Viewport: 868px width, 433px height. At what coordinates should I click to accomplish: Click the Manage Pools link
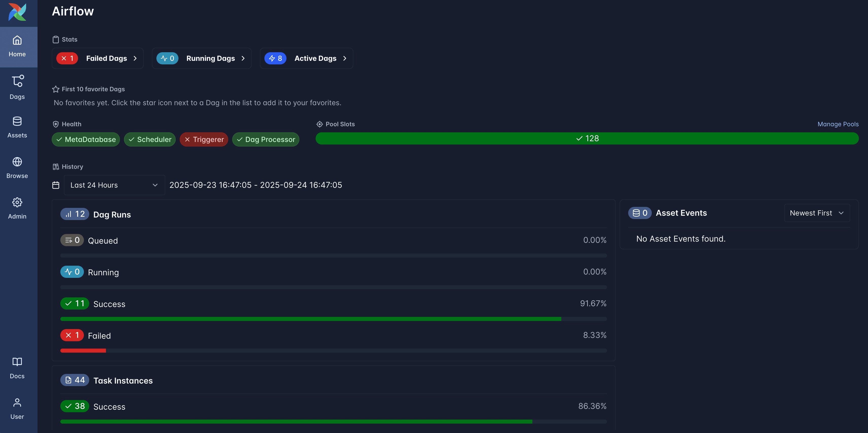(x=838, y=124)
